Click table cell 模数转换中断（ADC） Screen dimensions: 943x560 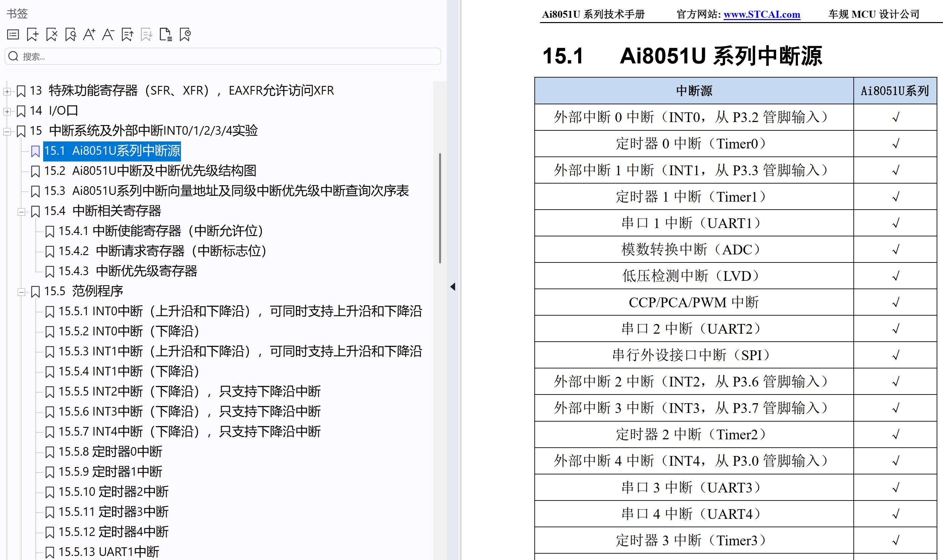click(694, 249)
